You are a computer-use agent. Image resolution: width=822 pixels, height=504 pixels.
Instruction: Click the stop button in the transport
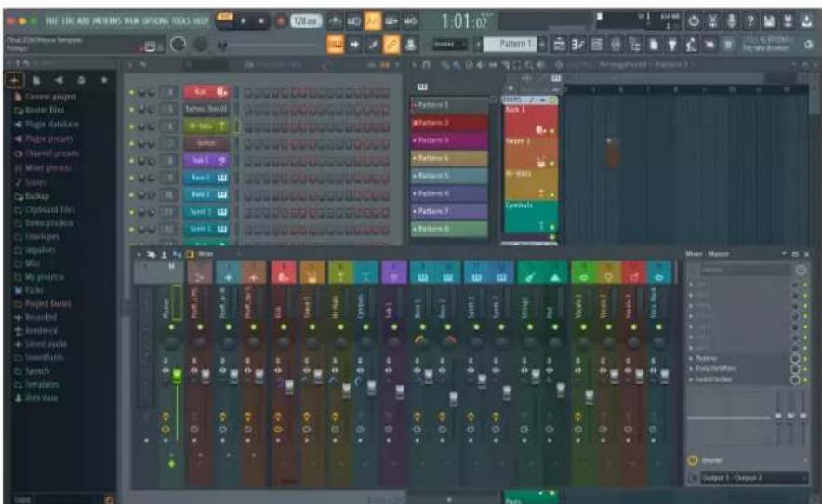click(261, 21)
